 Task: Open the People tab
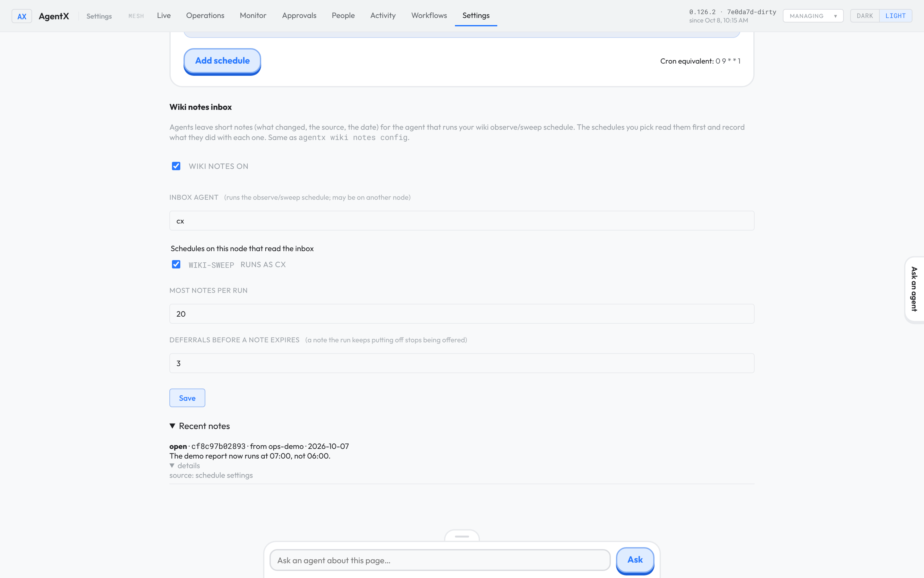point(343,16)
